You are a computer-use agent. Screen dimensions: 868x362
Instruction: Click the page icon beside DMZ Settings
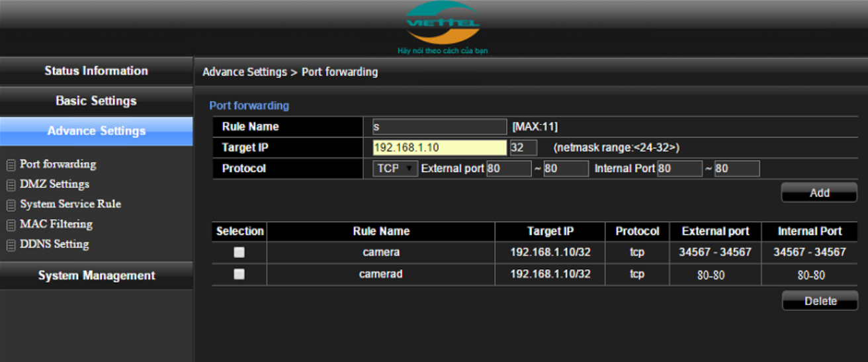[x=11, y=185]
